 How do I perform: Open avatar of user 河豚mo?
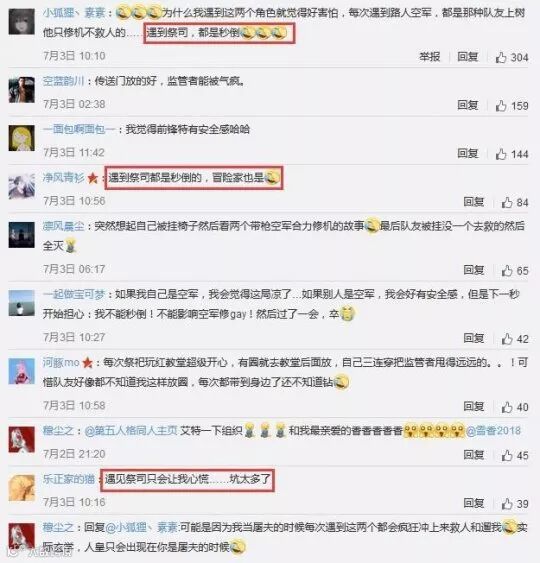coord(22,371)
